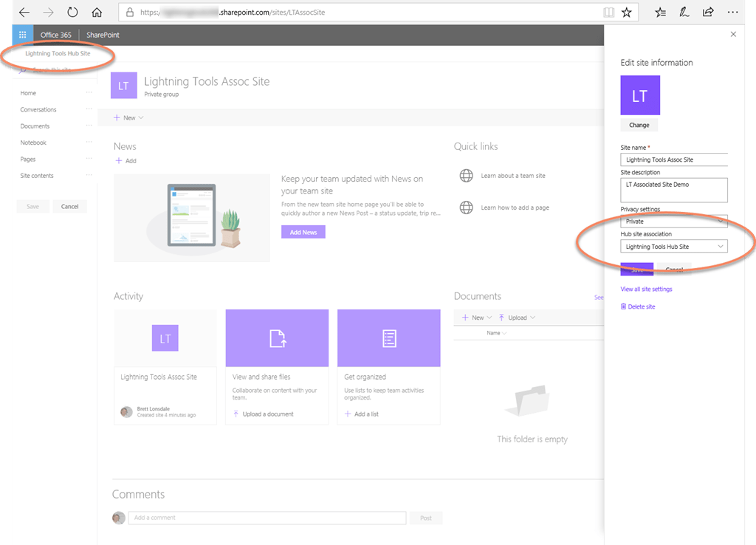This screenshot has height=545, width=756.
Task: Open the View all site settings link
Action: [x=646, y=289]
